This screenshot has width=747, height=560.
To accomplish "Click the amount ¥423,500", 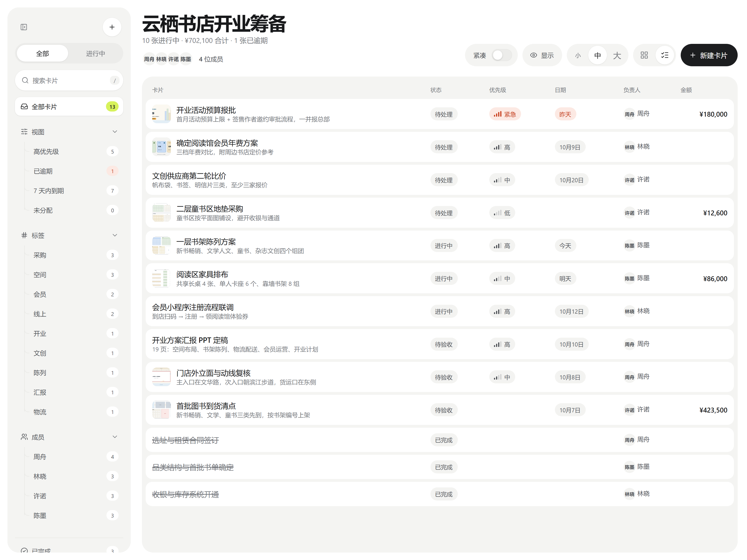I will pos(713,410).
